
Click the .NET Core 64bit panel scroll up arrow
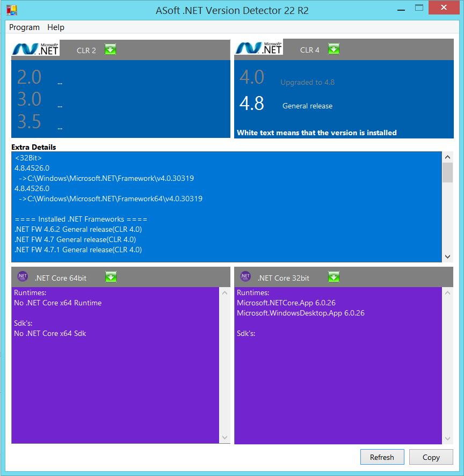point(224,293)
